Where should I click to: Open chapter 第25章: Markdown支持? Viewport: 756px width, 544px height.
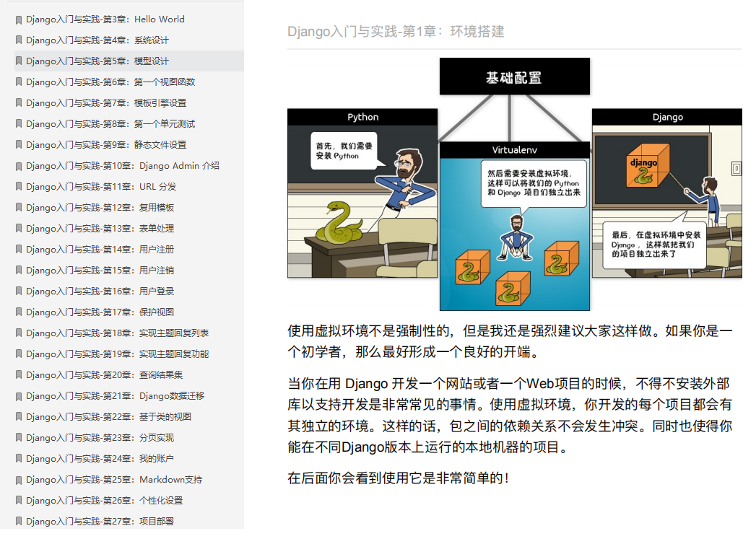click(x=114, y=480)
